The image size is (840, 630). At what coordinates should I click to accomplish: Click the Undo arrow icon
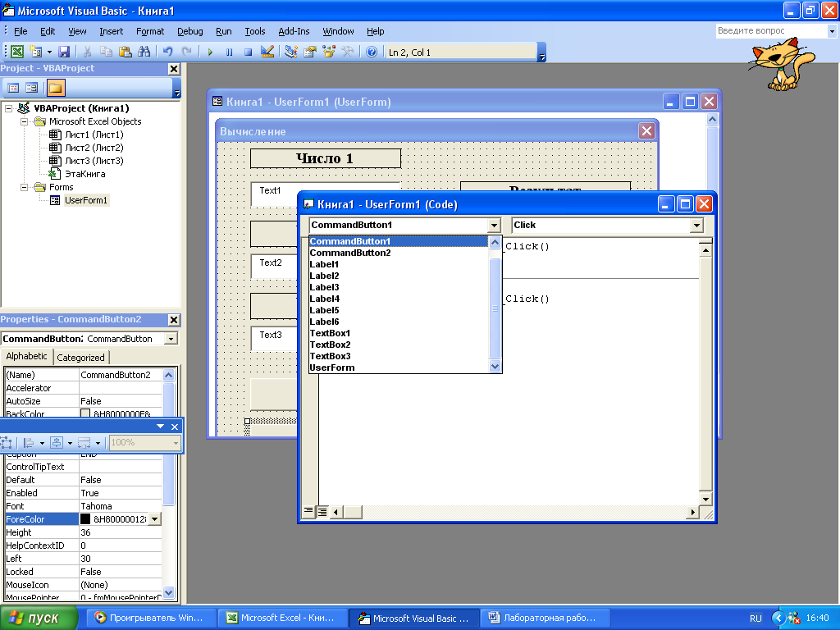(x=167, y=52)
